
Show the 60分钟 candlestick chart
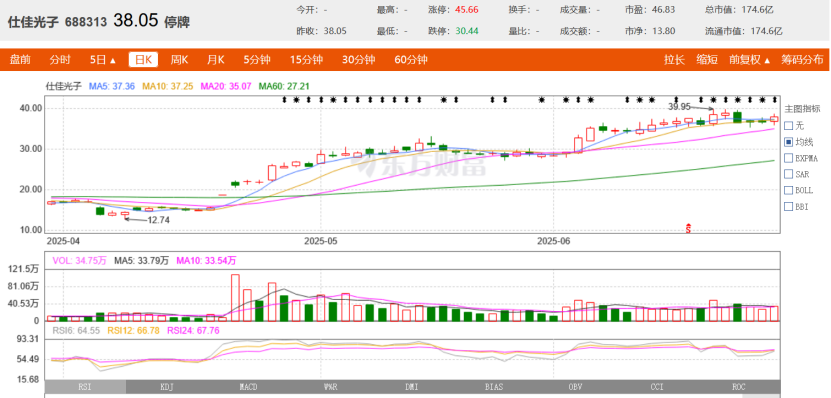click(x=411, y=60)
